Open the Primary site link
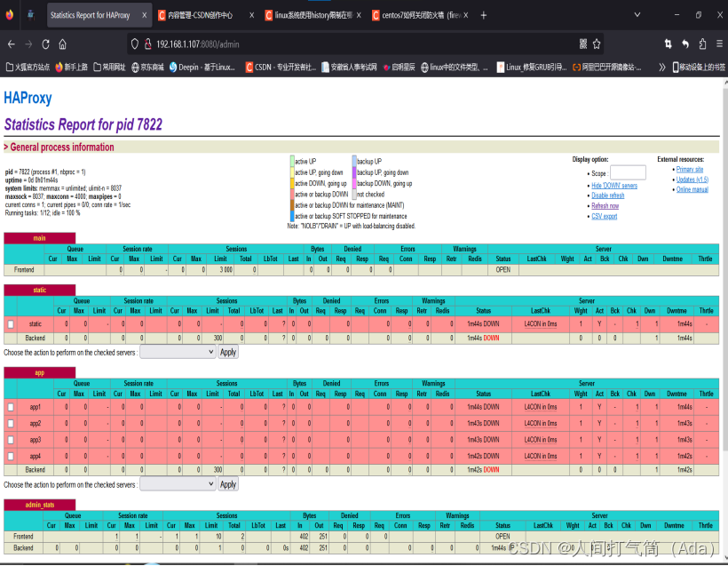 [x=690, y=170]
